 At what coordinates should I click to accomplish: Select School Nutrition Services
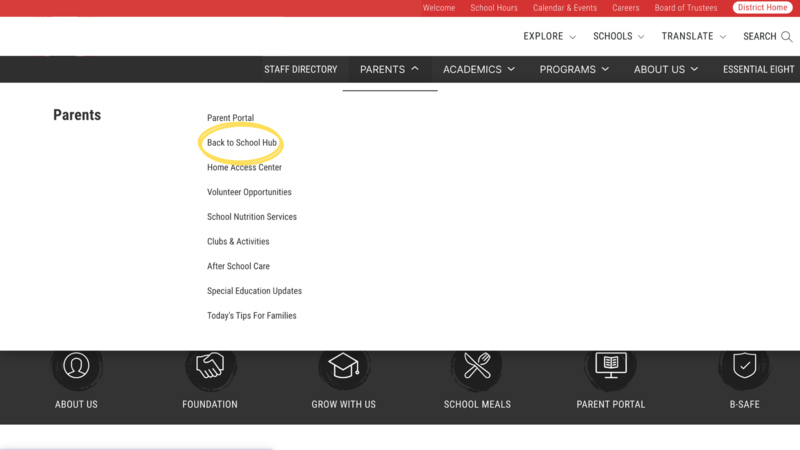click(x=251, y=217)
